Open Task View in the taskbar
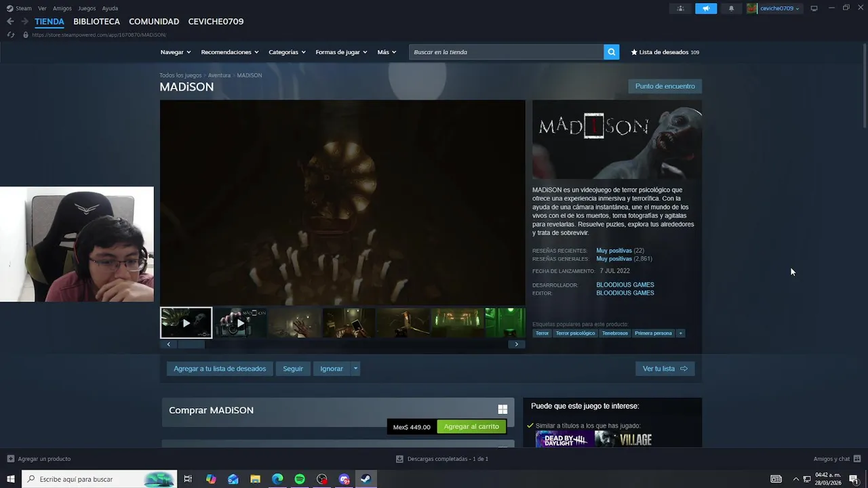The image size is (868, 488). click(x=188, y=479)
